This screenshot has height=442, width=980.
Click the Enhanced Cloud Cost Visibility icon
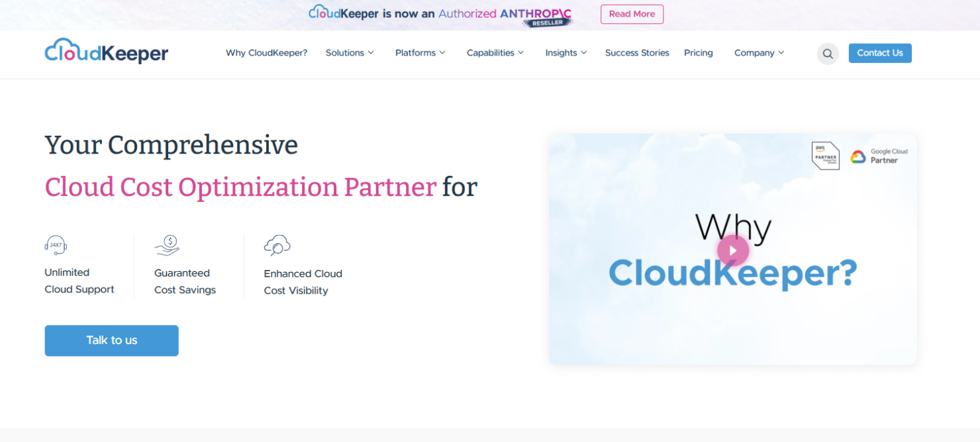(277, 245)
